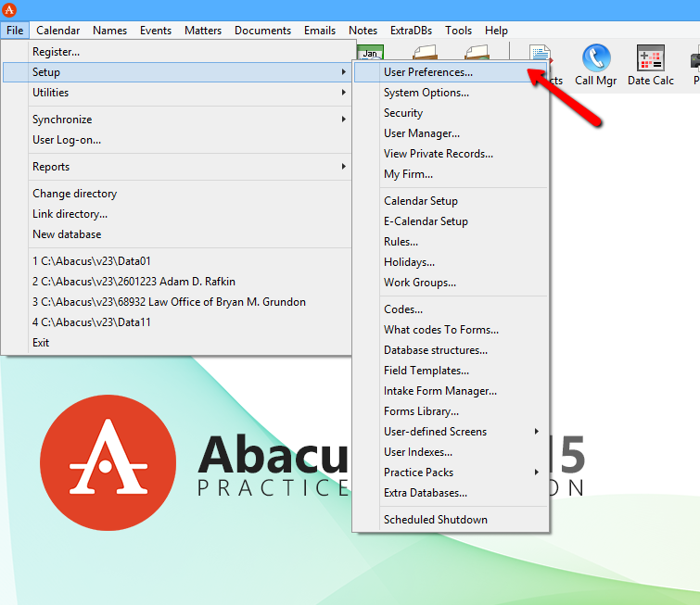The image size is (700, 605).
Task: Click the Abacus logo in title bar
Action: [x=9, y=9]
